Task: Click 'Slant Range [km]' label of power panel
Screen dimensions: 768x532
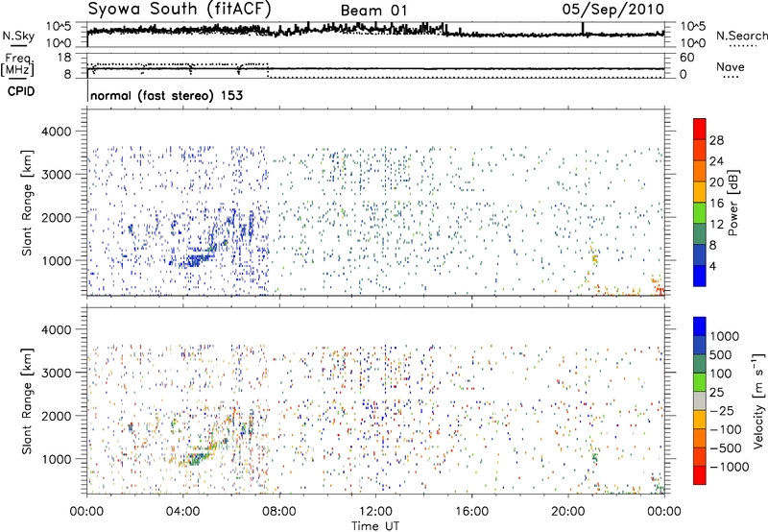Action: click(x=27, y=203)
